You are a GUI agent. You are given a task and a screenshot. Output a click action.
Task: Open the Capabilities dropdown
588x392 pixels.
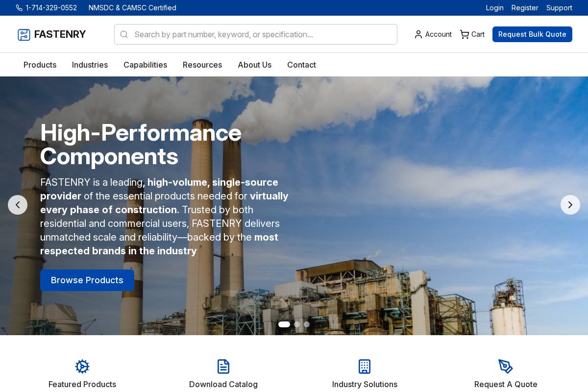145,65
